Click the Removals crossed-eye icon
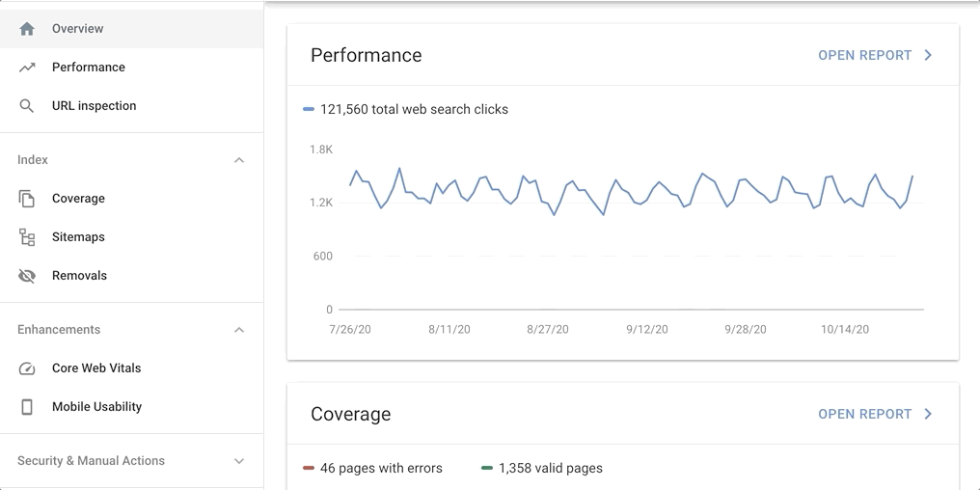Screen dimensions: 980x490 click(27, 276)
